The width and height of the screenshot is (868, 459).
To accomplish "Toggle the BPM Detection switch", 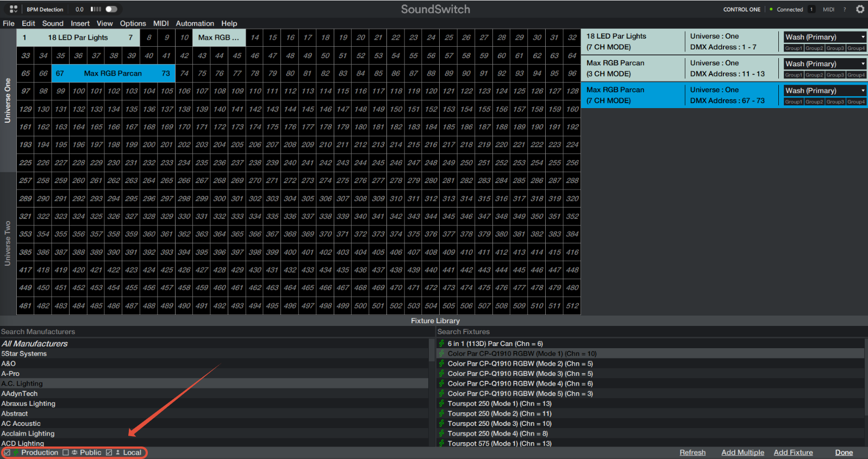I will point(111,9).
